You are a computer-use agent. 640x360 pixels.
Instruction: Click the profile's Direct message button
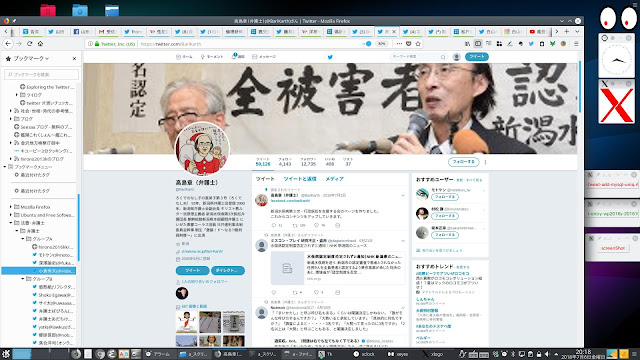[228, 270]
